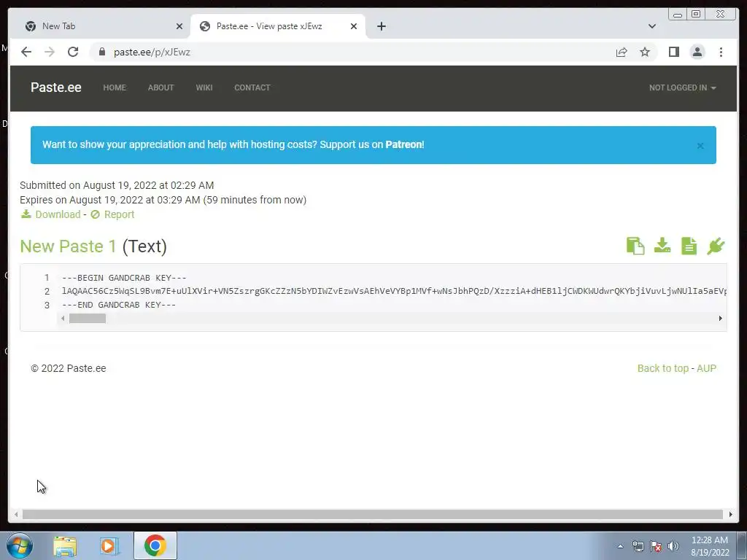
Task: Open Windows Media Player from the taskbar
Action: (109, 546)
